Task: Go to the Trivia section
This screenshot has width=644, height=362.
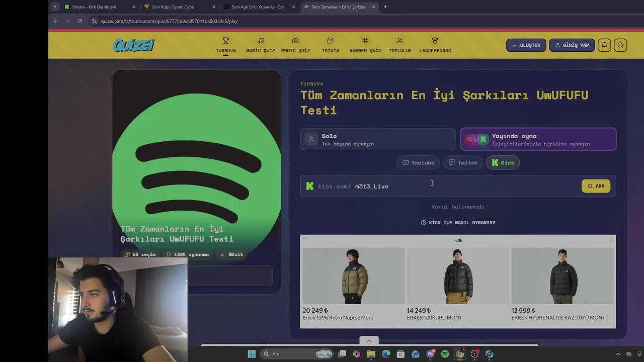Action: coord(330,45)
